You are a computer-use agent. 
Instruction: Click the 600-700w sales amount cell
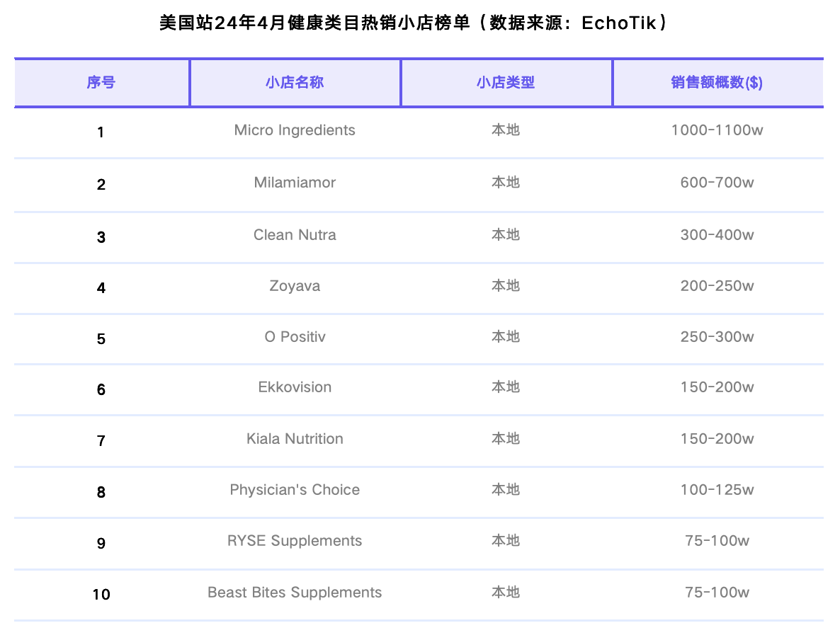click(x=717, y=183)
